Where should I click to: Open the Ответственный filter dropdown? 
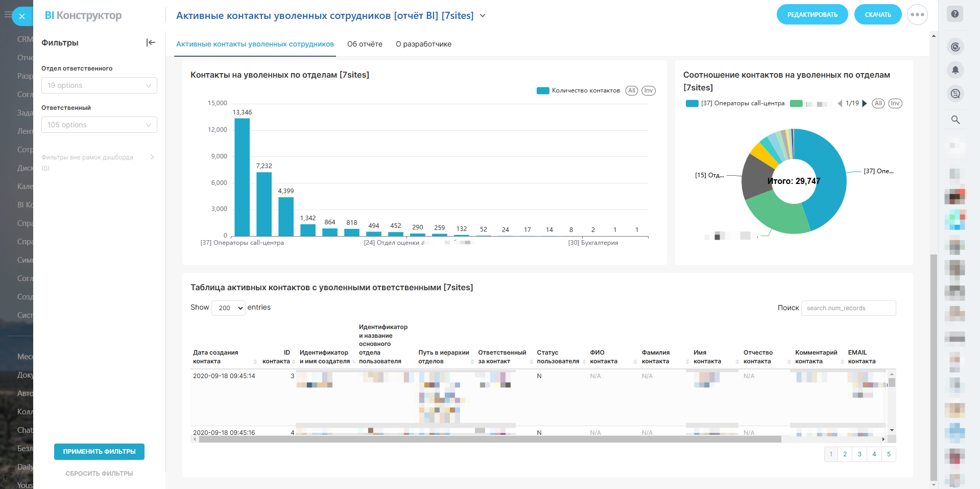99,125
